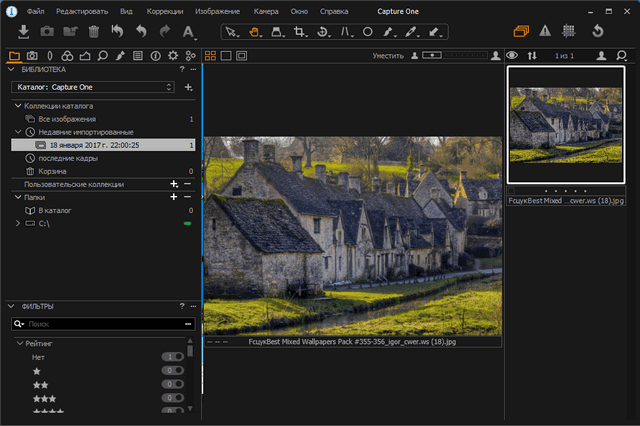Click the Import images download-arrow icon
The width and height of the screenshot is (640, 426).
point(22,32)
